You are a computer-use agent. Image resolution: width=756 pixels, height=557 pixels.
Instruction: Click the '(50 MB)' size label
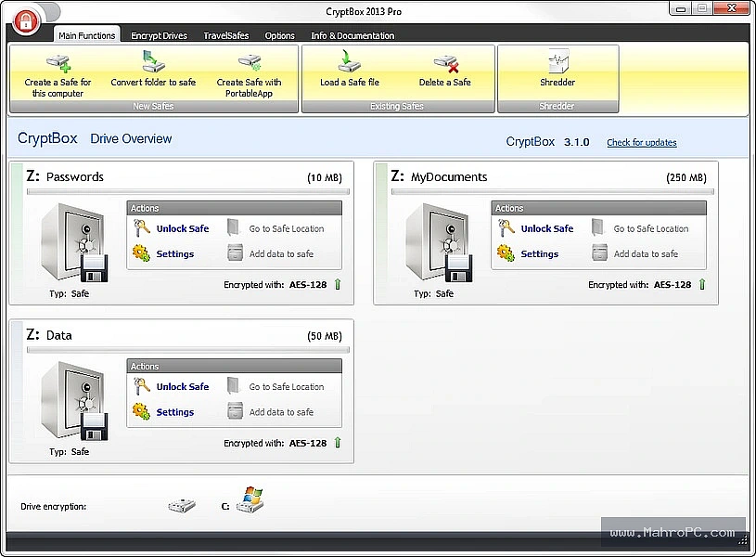click(x=325, y=336)
